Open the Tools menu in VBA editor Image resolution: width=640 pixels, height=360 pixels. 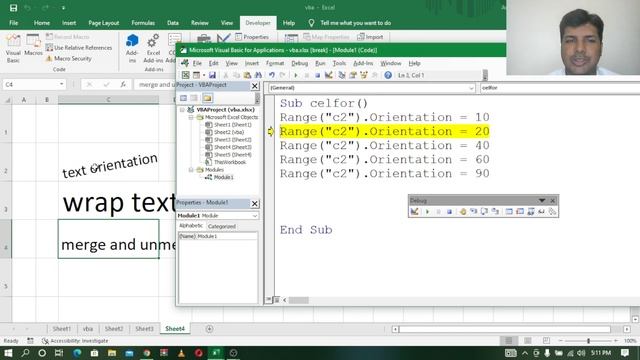coord(339,63)
